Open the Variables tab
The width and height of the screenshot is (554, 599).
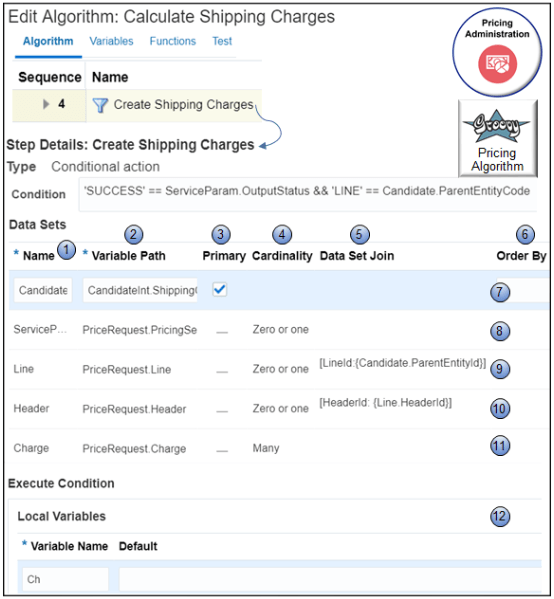111,41
